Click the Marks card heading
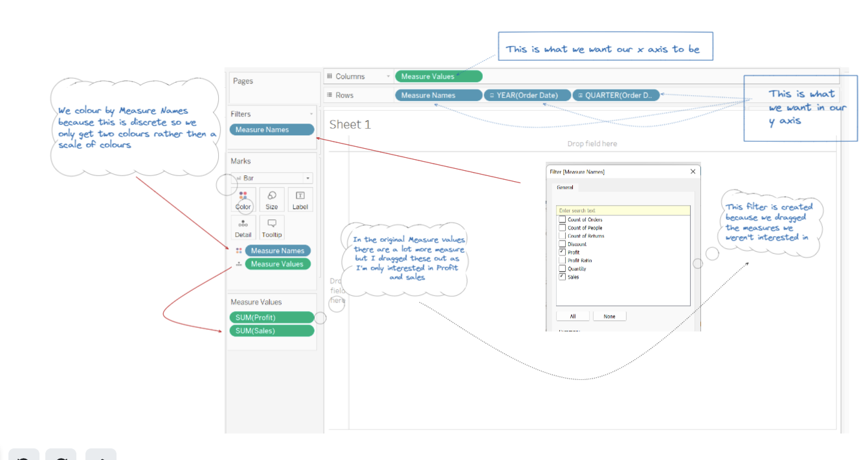868x460 pixels. pos(241,161)
